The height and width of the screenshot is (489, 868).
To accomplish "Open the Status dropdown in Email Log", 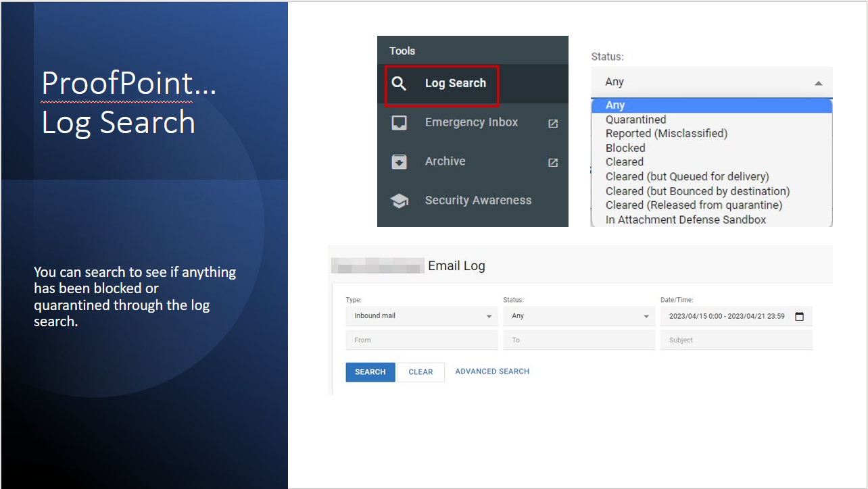I will [x=646, y=316].
